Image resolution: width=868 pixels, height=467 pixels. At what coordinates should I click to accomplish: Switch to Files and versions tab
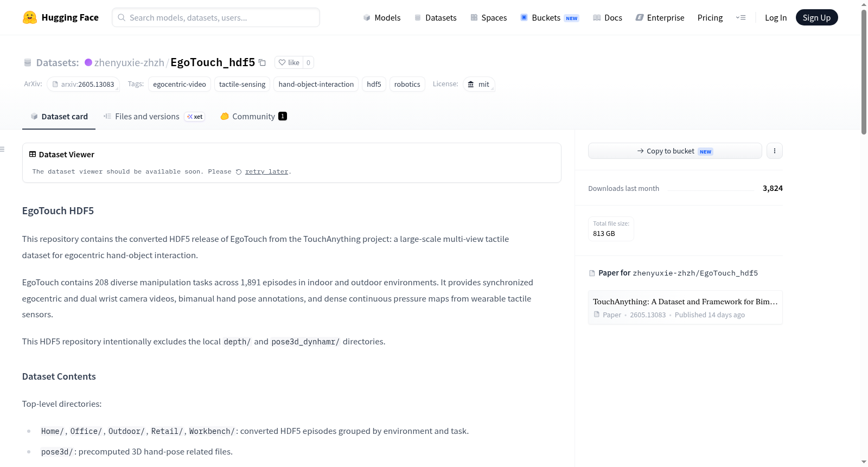[x=154, y=116]
